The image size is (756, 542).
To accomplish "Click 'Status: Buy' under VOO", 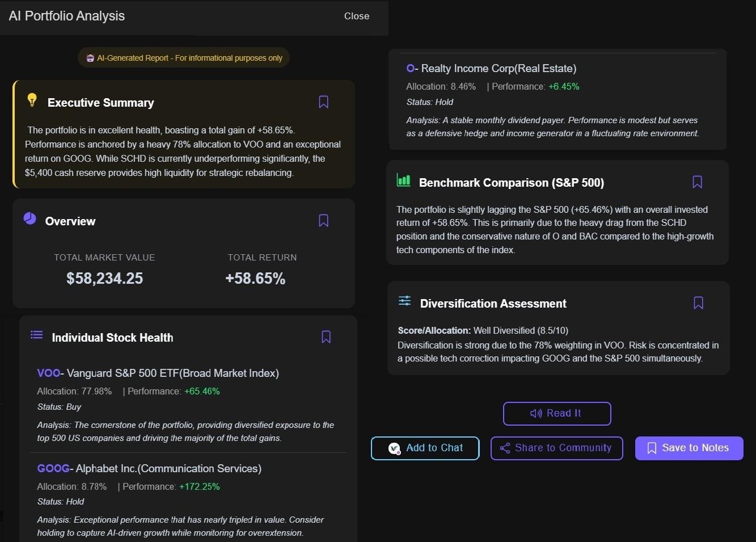I will (59, 407).
